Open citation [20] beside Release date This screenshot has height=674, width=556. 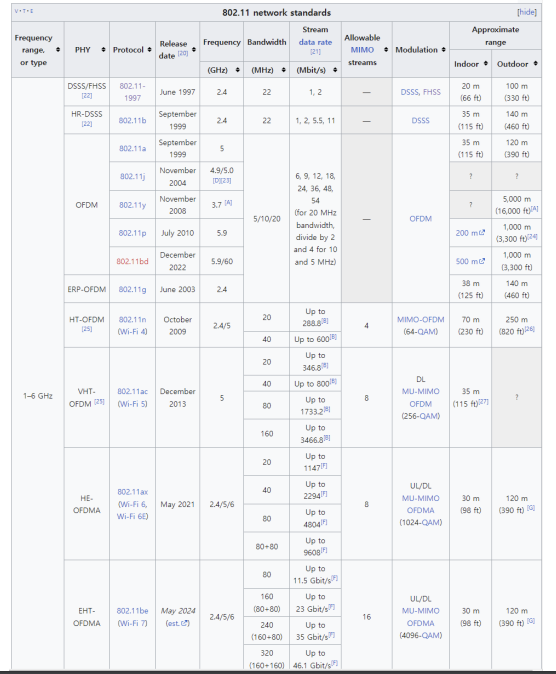click(x=183, y=53)
